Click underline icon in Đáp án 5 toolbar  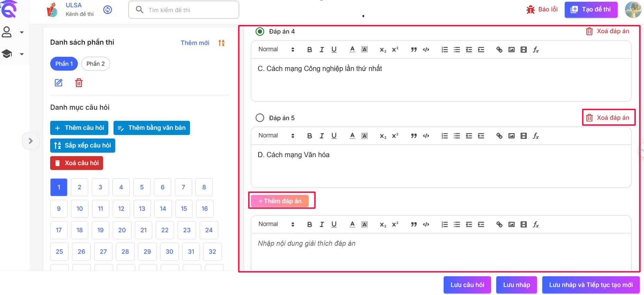[334, 136]
